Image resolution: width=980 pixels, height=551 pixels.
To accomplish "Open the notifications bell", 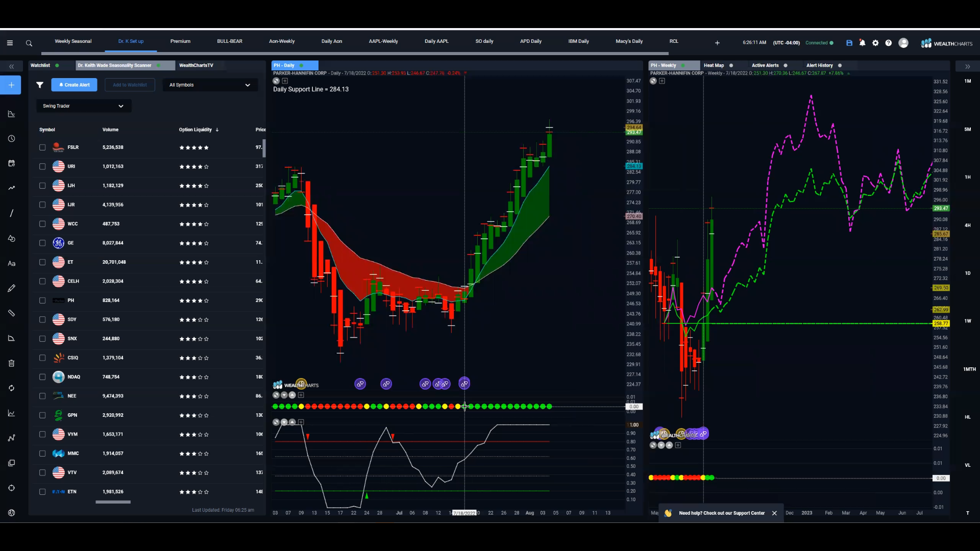I will click(862, 43).
